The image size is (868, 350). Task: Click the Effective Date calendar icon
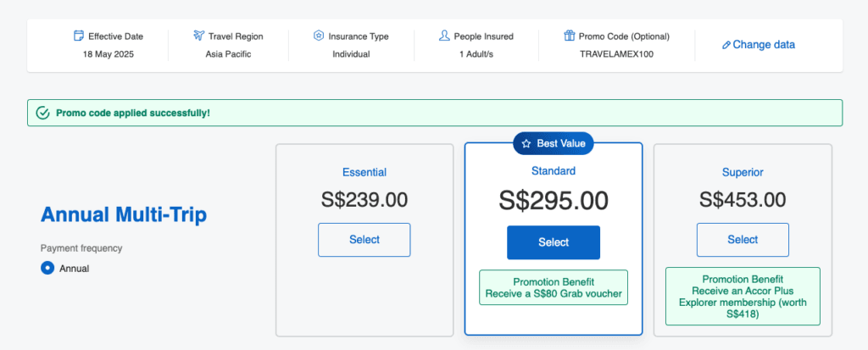[x=79, y=36]
